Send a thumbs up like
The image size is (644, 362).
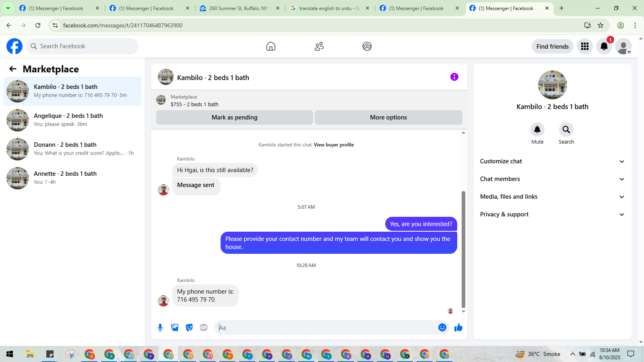458,327
